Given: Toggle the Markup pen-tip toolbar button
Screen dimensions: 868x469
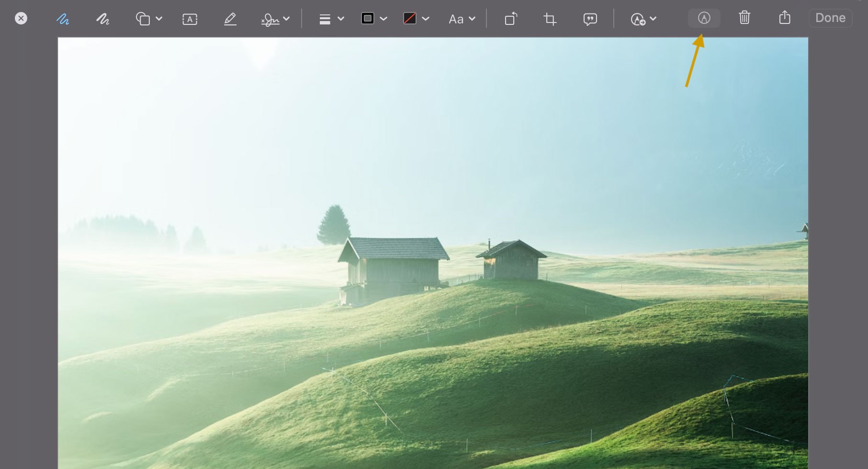Looking at the screenshot, I should [x=704, y=18].
